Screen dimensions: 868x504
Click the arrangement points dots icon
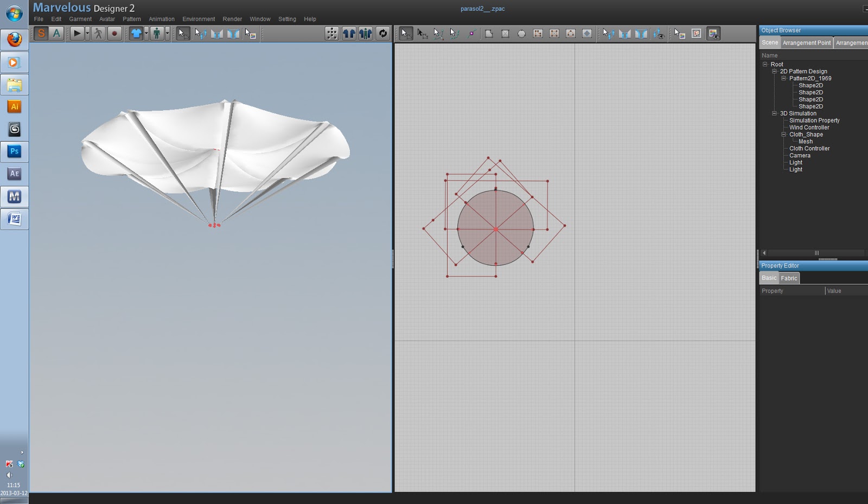[x=331, y=34]
